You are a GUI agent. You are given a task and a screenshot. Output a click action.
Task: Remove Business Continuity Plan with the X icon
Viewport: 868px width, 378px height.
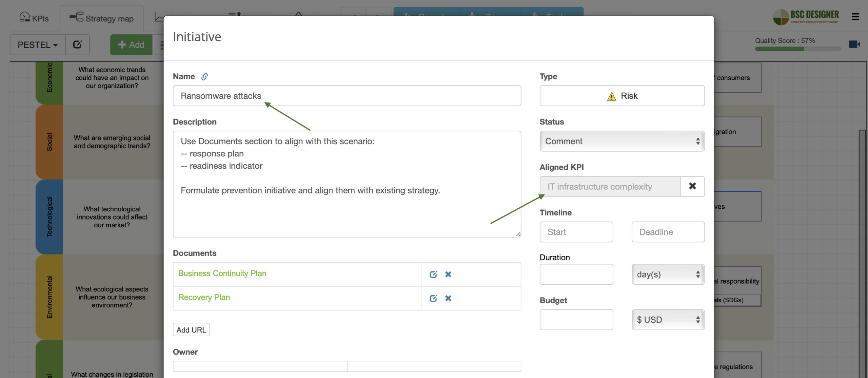click(x=448, y=274)
